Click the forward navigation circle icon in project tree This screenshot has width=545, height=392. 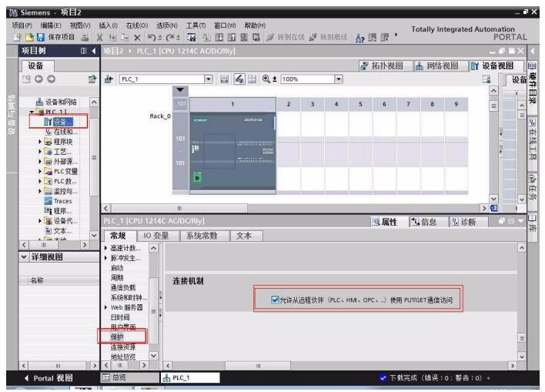coord(51,79)
